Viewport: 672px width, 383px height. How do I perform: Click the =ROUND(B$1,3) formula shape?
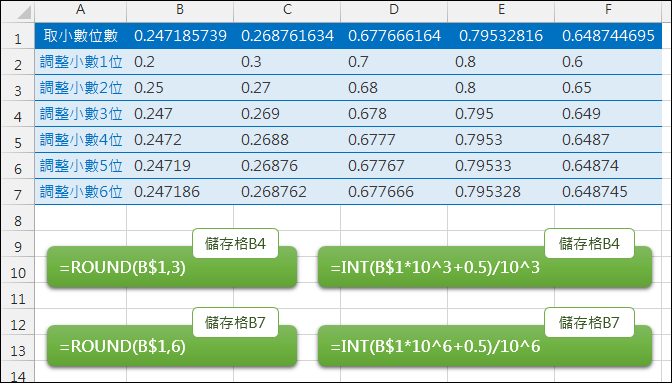coord(172,267)
